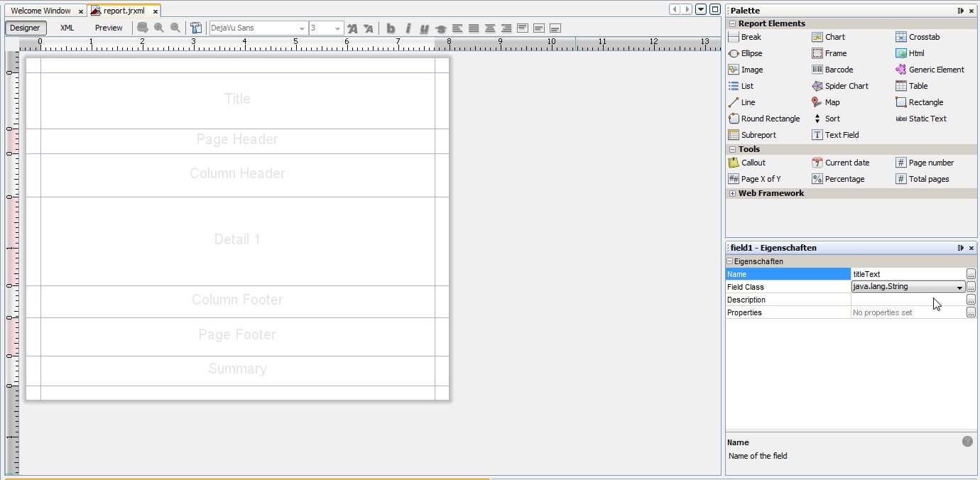
Task: Open the Field Class java.lang.String dropdown
Action: click(x=959, y=287)
